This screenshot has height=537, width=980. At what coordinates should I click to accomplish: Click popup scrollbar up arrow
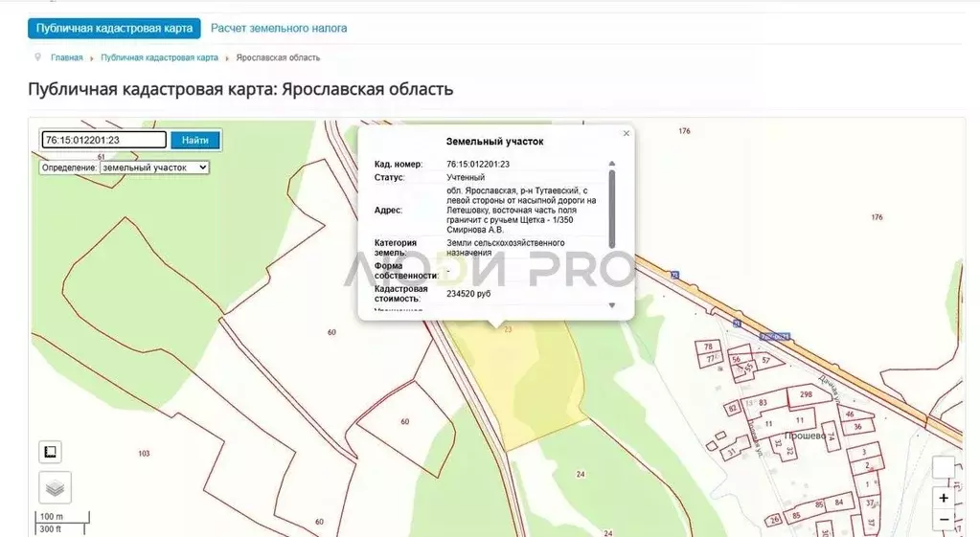pyautogui.click(x=612, y=164)
